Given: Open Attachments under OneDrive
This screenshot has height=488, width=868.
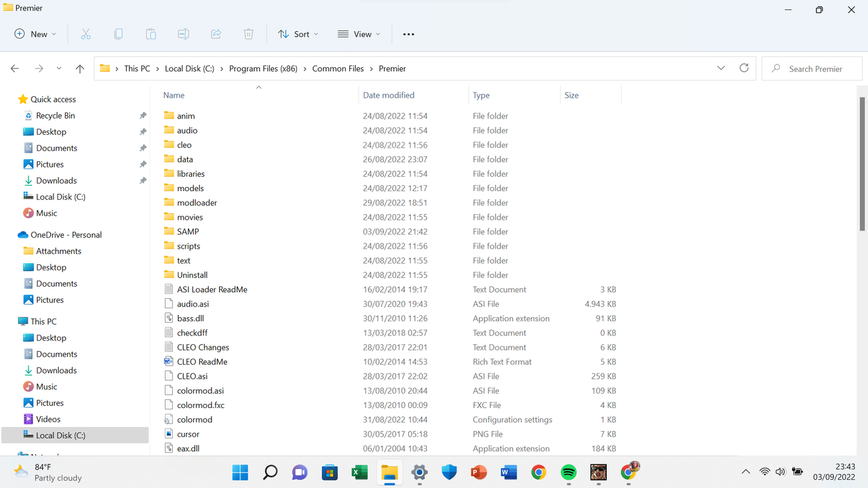Looking at the screenshot, I should [58, 251].
